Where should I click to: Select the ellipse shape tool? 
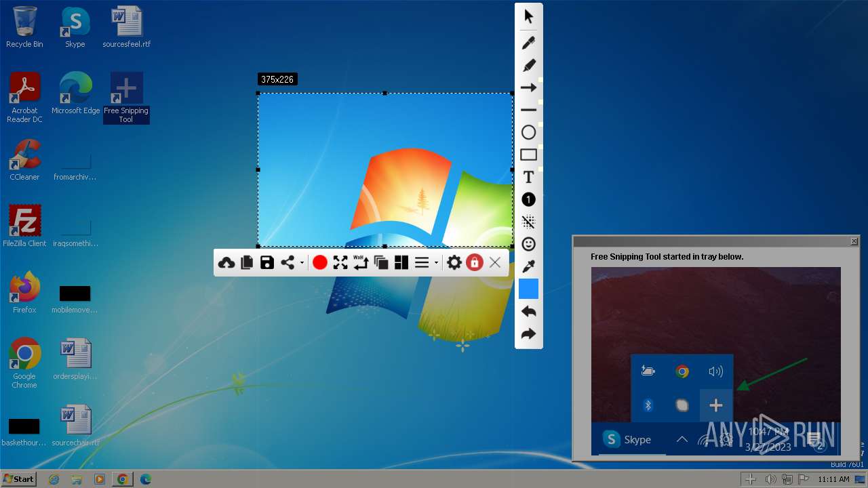point(528,132)
